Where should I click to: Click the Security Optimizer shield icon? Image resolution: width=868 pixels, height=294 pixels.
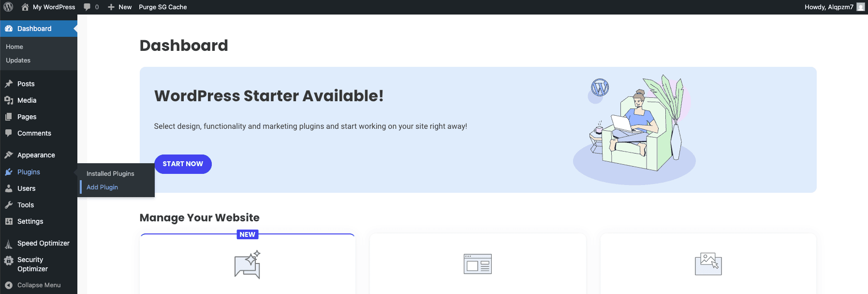[9, 261]
